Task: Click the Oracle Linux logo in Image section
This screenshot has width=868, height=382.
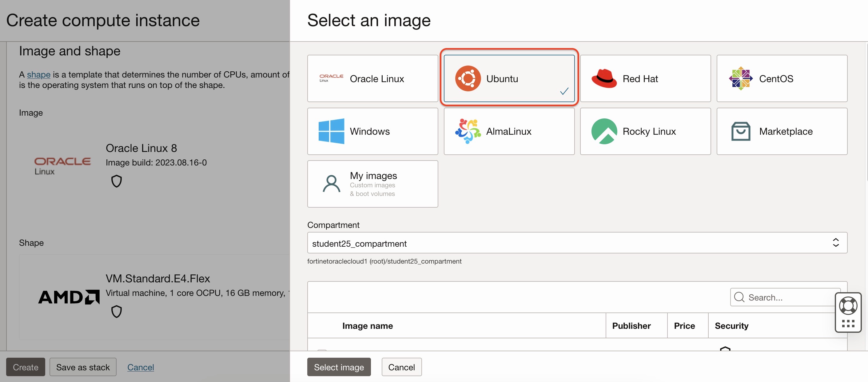Action: point(62,166)
